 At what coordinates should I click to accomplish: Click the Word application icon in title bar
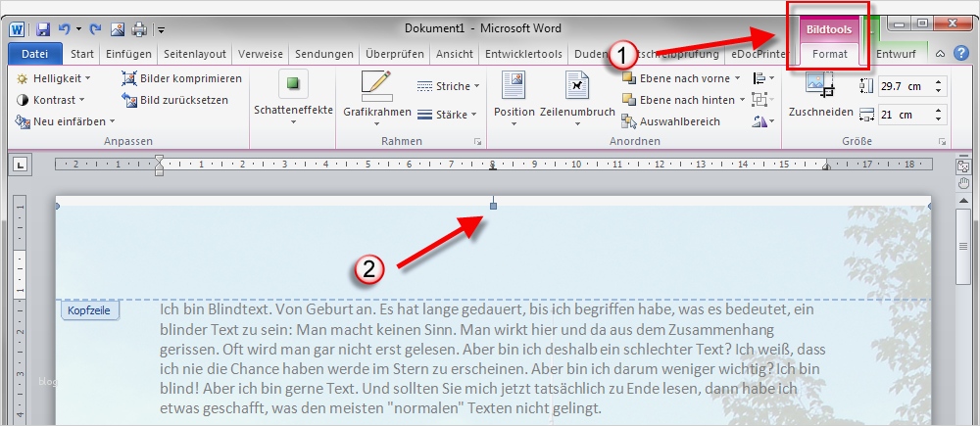17,28
